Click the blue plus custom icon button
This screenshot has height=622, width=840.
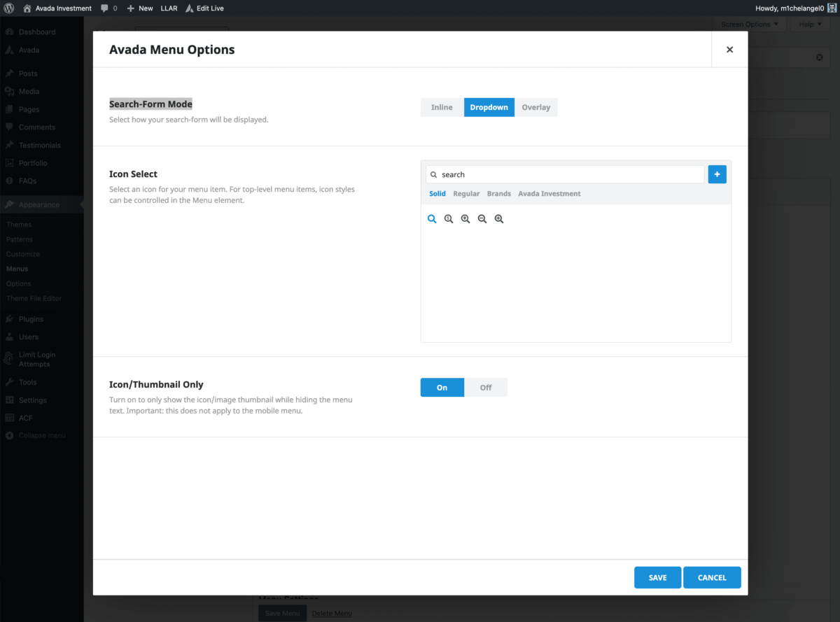[x=717, y=174]
